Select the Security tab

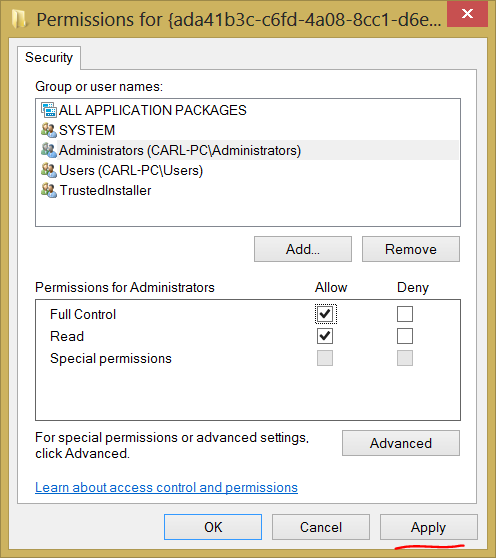click(x=49, y=58)
